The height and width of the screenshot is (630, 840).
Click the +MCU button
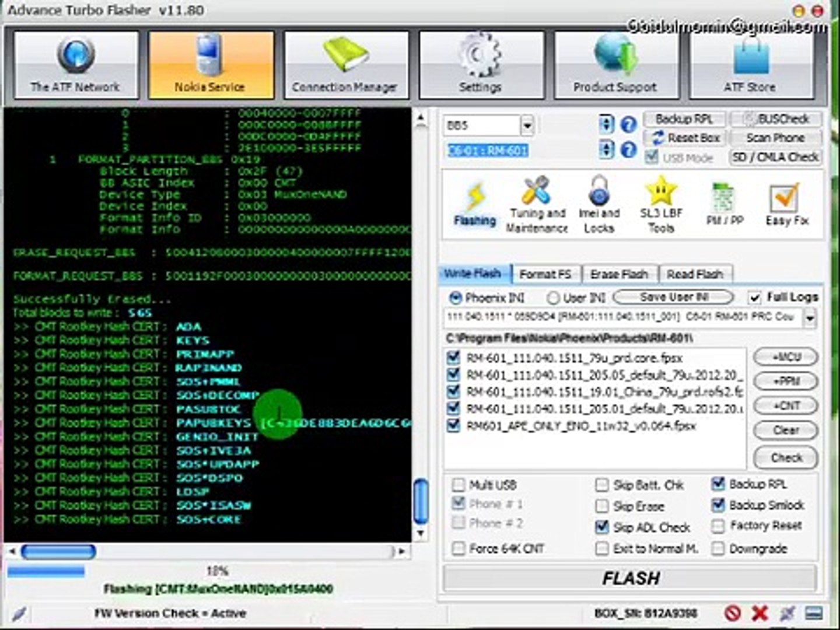click(x=786, y=357)
